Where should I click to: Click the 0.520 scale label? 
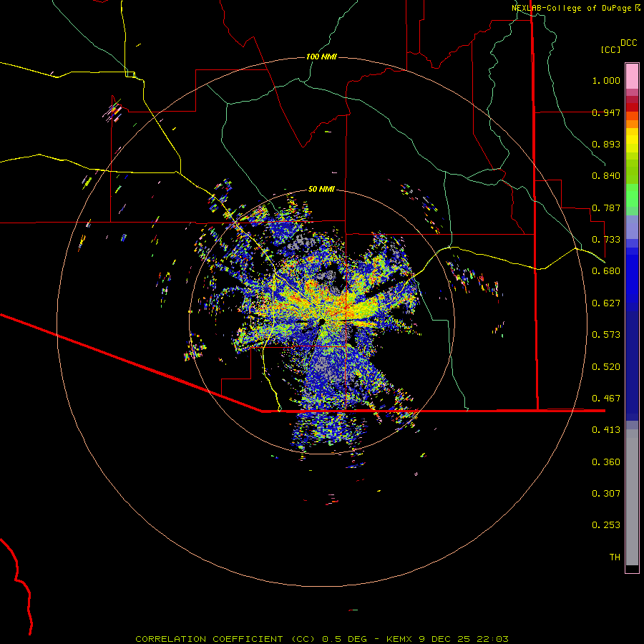coord(606,367)
